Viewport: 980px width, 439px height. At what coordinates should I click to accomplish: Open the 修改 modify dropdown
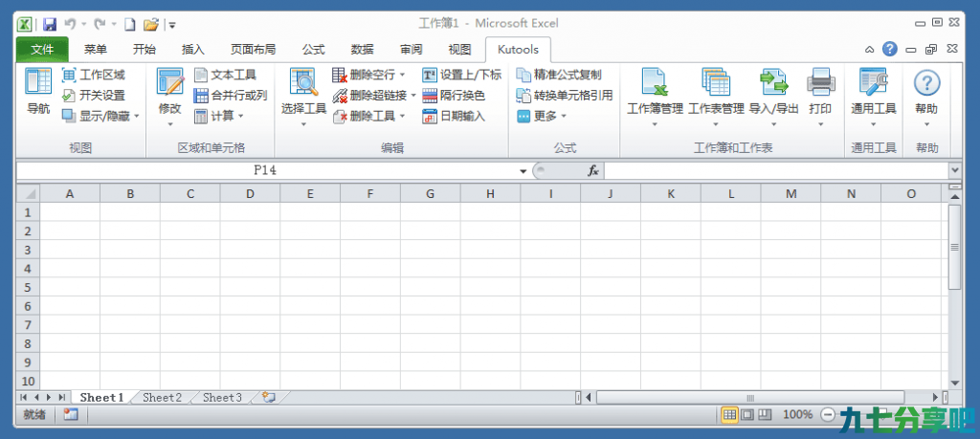pos(170,124)
